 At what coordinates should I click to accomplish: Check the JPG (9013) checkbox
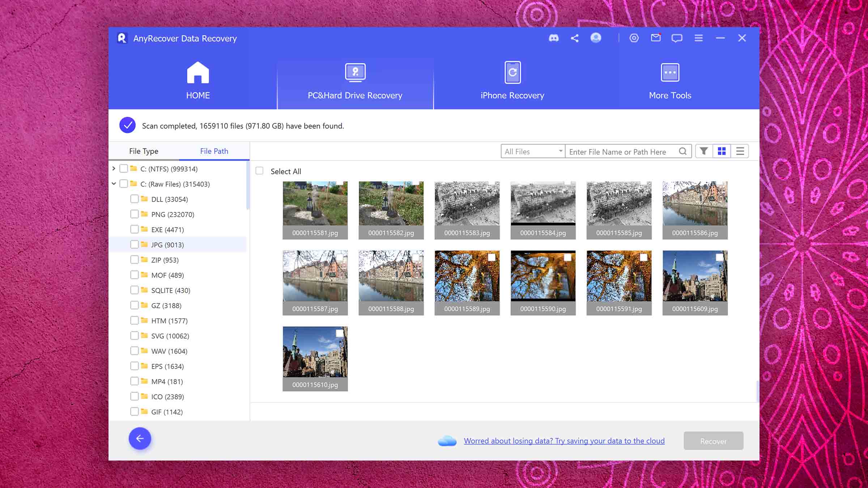[x=135, y=244]
